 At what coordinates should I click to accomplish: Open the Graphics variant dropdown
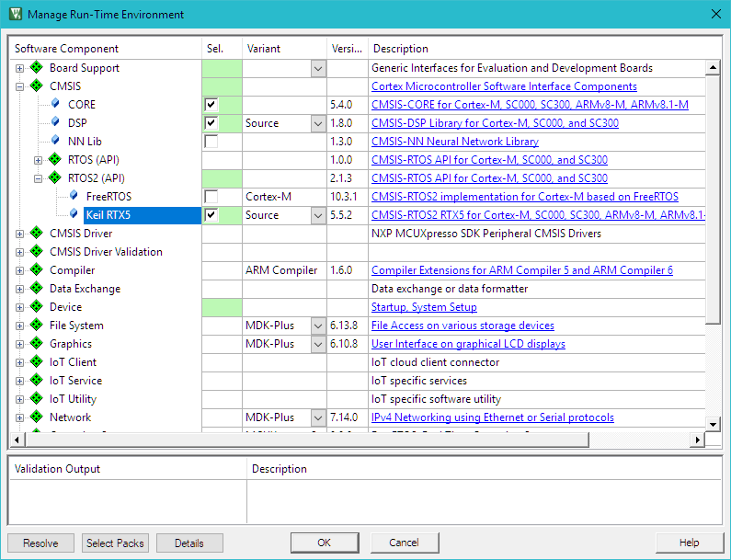[318, 344]
